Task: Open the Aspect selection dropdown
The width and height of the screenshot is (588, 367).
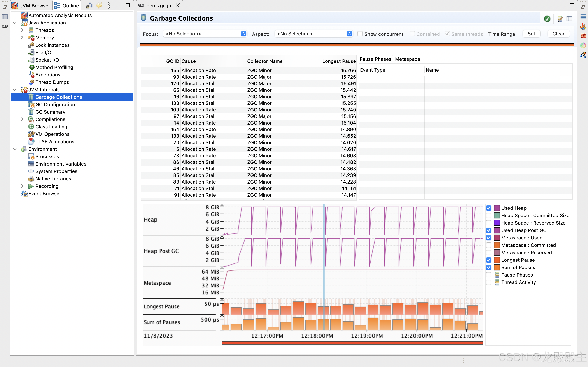Action: coord(314,34)
